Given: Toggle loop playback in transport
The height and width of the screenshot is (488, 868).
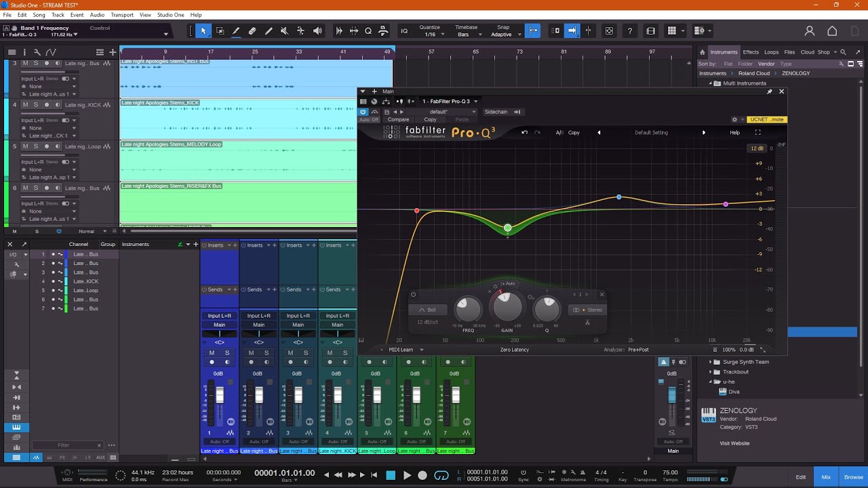Looking at the screenshot, I should tap(441, 475).
